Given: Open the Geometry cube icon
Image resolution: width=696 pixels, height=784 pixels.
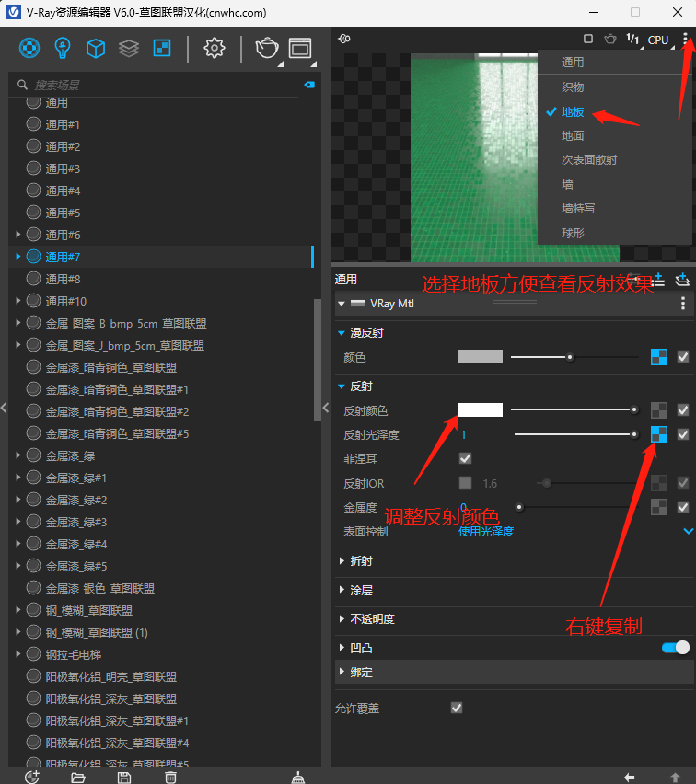Looking at the screenshot, I should 96,48.
